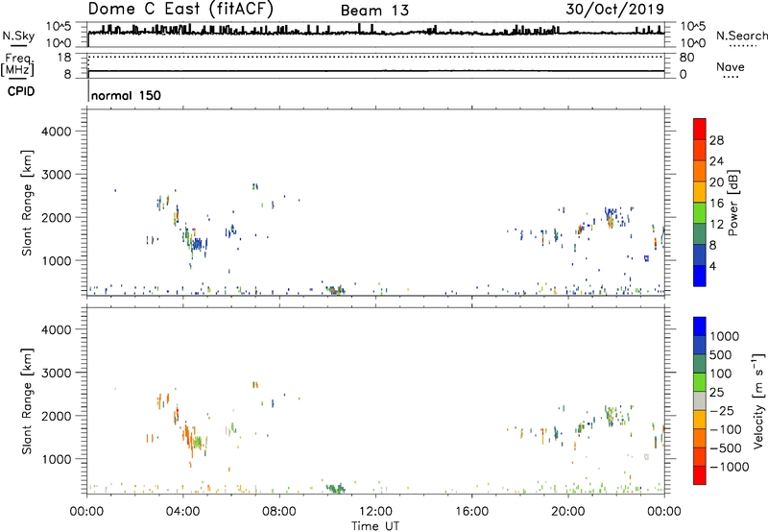This screenshot has width=768, height=532.
Task: Click the 04:00 time tick label
Action: pyautogui.click(x=182, y=512)
